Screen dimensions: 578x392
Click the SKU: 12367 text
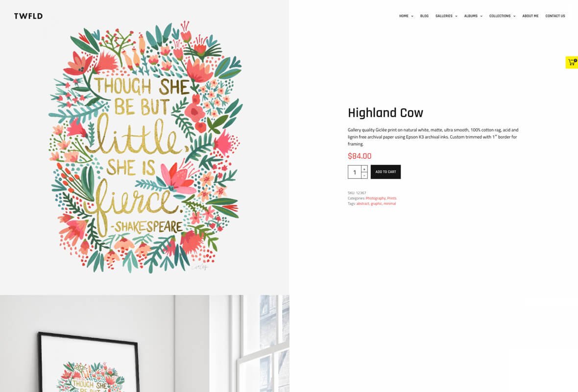[x=357, y=193]
